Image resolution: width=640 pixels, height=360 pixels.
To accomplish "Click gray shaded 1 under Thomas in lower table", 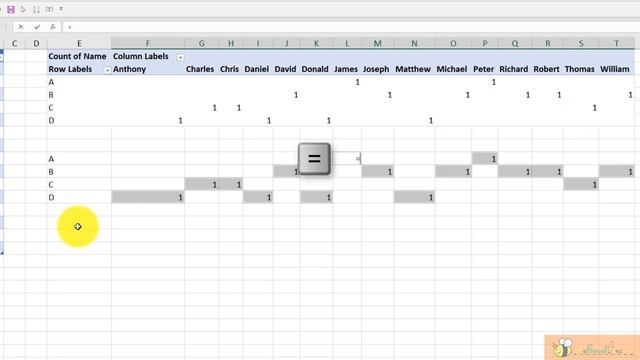I will click(x=581, y=184).
